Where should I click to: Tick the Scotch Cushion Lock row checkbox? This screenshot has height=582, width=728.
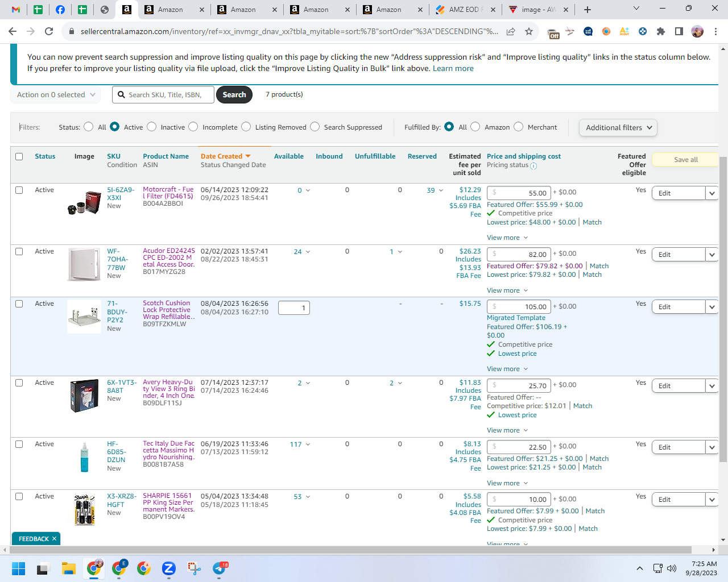pyautogui.click(x=19, y=304)
